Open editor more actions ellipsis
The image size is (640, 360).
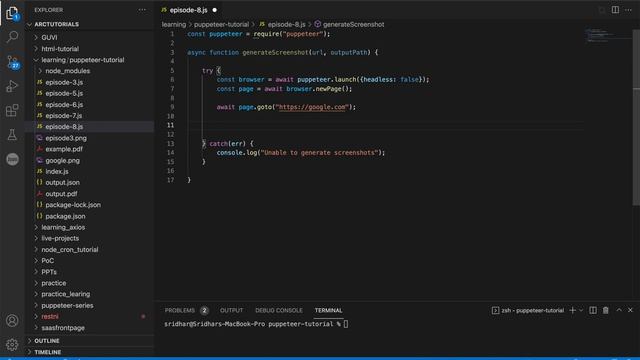(x=628, y=10)
